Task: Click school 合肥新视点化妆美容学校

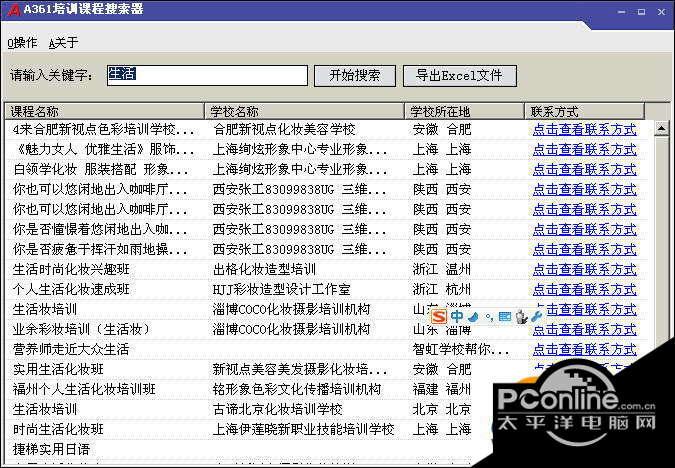Action: (284, 130)
